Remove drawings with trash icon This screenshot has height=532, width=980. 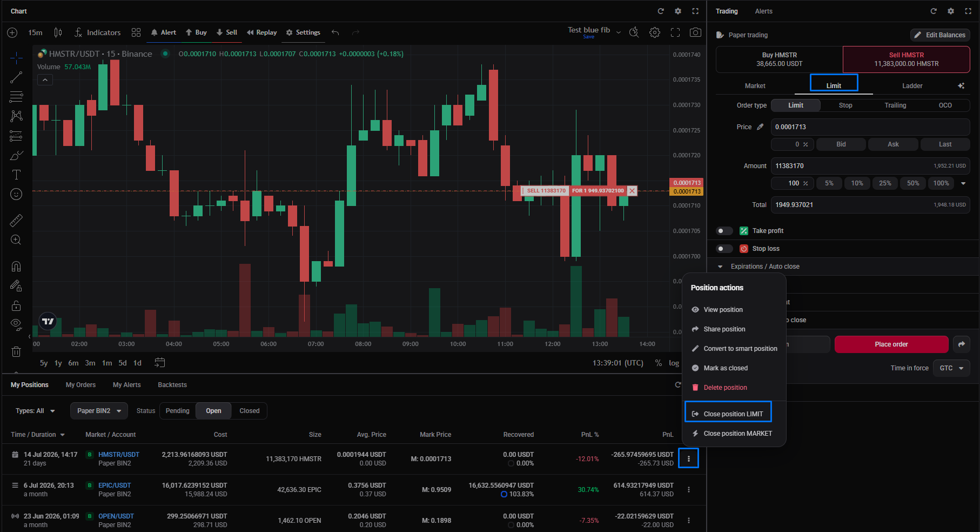point(16,351)
